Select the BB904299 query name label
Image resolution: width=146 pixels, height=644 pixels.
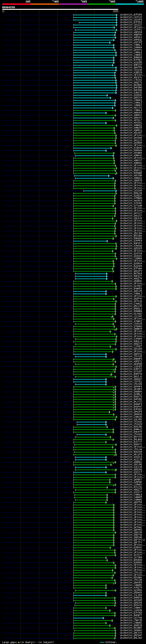pyautogui.click(x=8, y=7)
